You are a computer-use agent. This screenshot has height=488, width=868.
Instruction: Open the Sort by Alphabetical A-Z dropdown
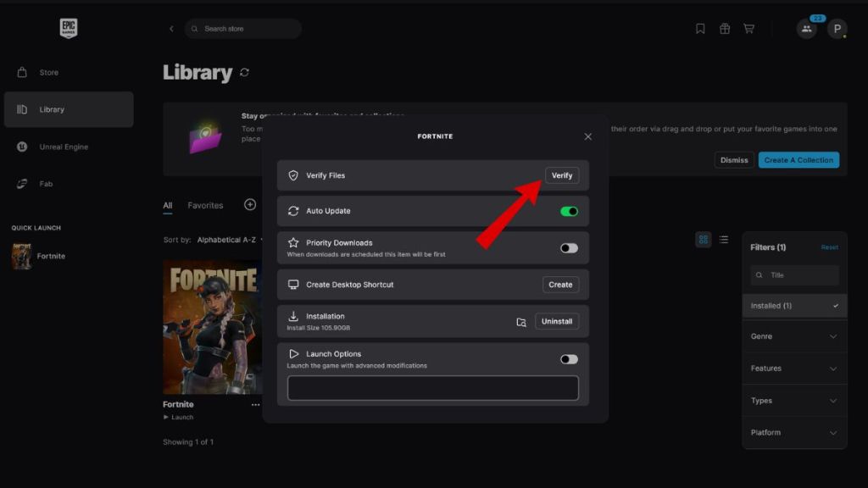(229, 240)
